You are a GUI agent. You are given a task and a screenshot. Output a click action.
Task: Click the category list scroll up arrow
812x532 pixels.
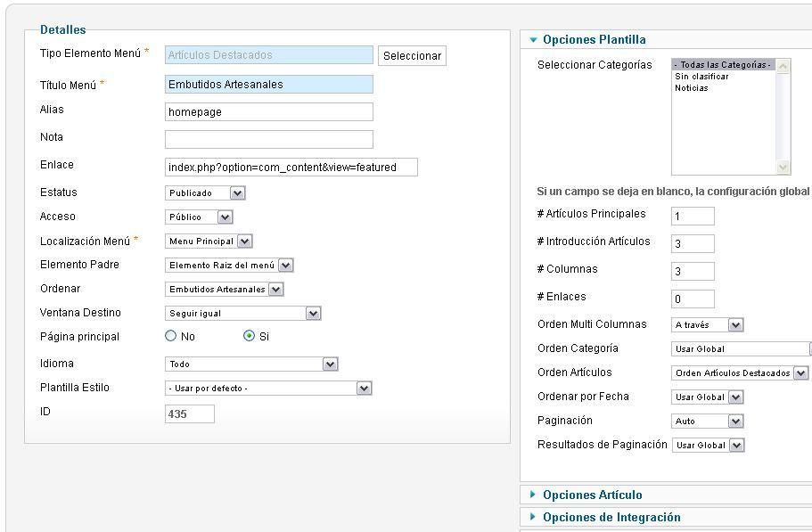[783, 66]
